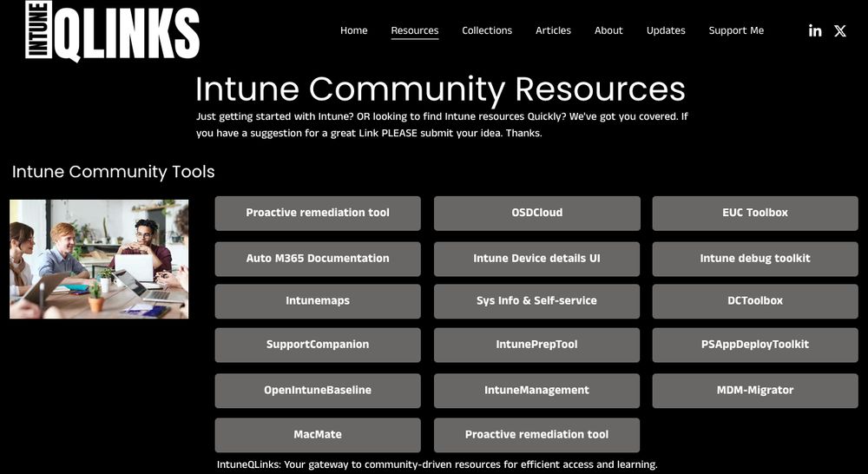Go to the Home menu item
This screenshot has width=868, height=474.
point(354,30)
